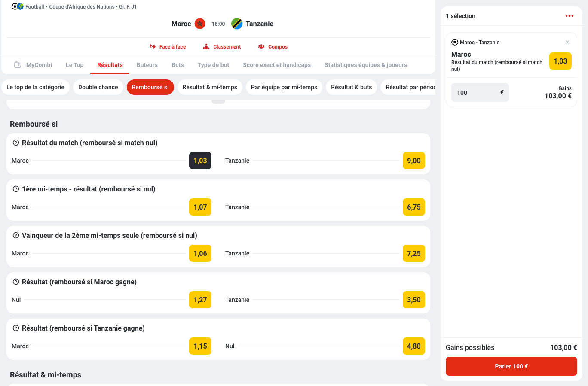Image resolution: width=588 pixels, height=386 pixels.
Task: Click the MyCombi icon
Action: point(18,65)
